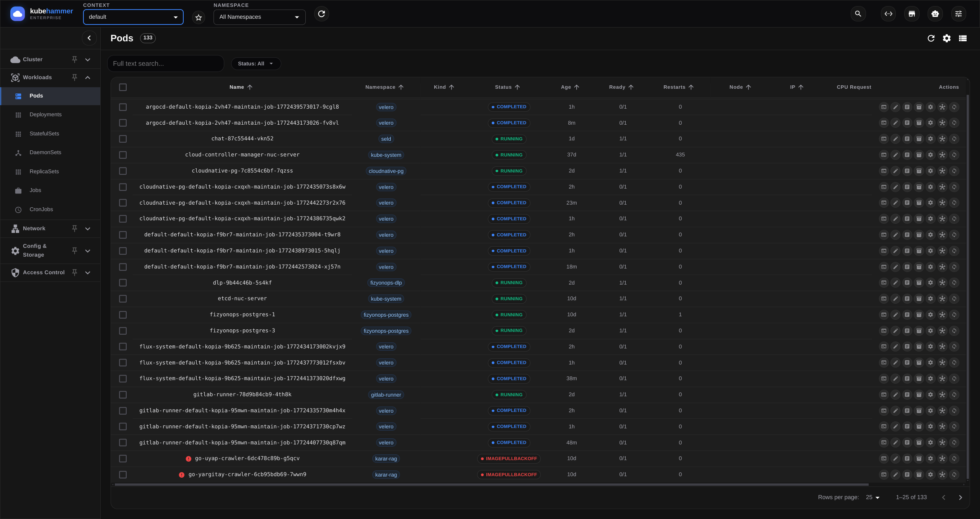The height and width of the screenshot is (519, 980).
Task: Sort pods by Restarts column header
Action: [678, 87]
